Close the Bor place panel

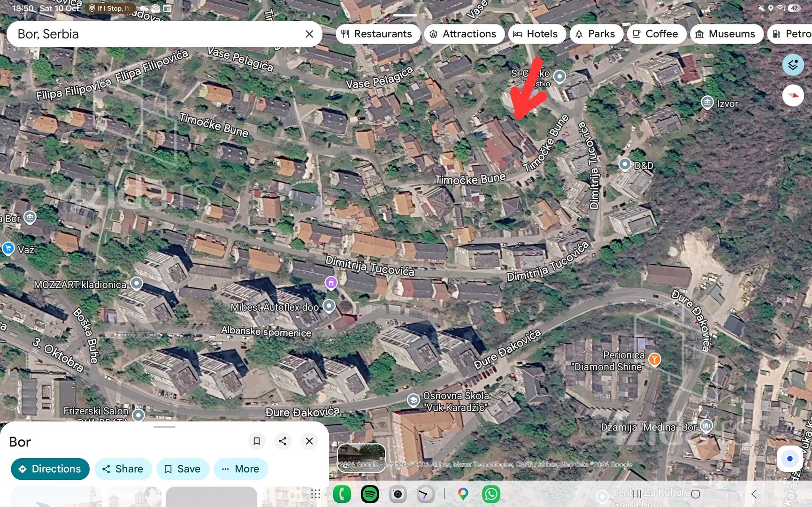(x=309, y=441)
